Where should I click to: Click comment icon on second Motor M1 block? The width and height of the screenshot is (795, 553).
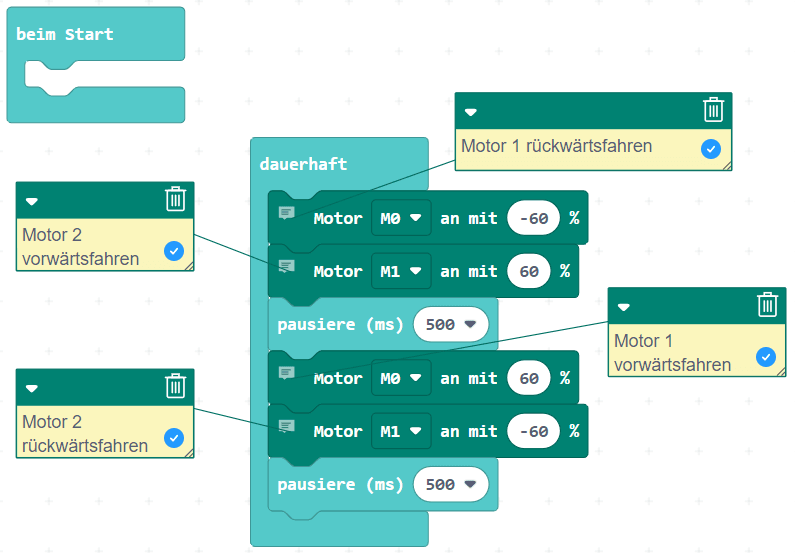coord(287,426)
